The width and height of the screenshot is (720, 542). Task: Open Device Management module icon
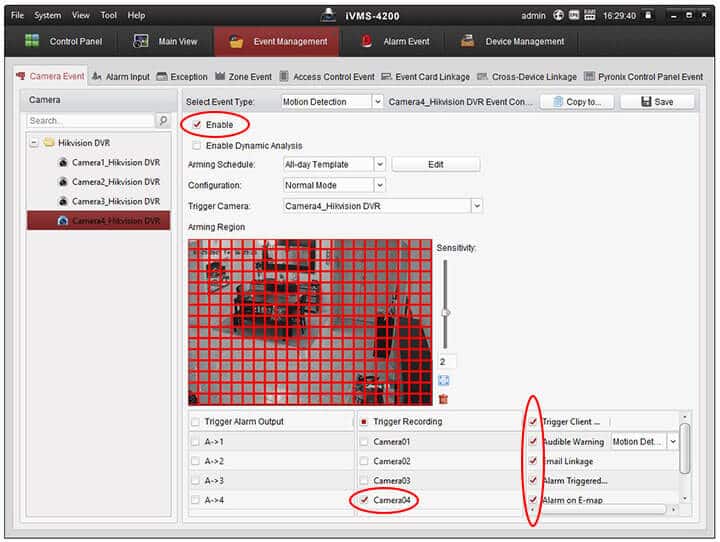(466, 42)
